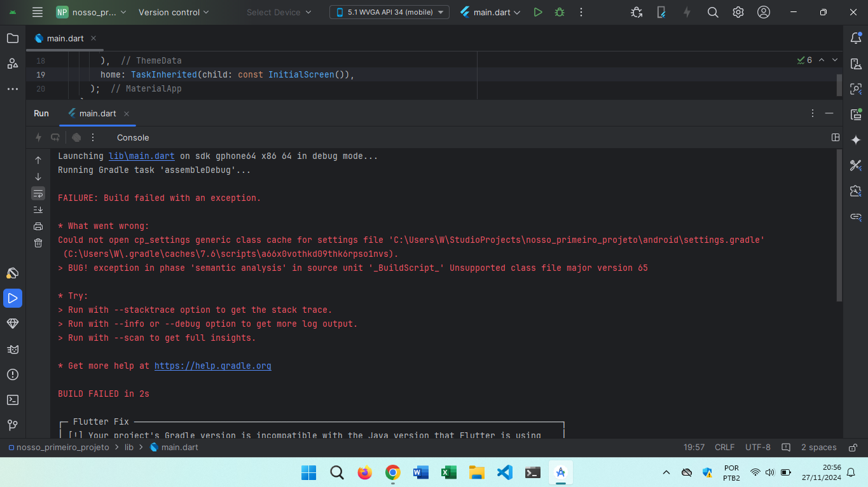Go to previous highlighted problem arrow
Screen dimensions: 868x487
(822, 60)
